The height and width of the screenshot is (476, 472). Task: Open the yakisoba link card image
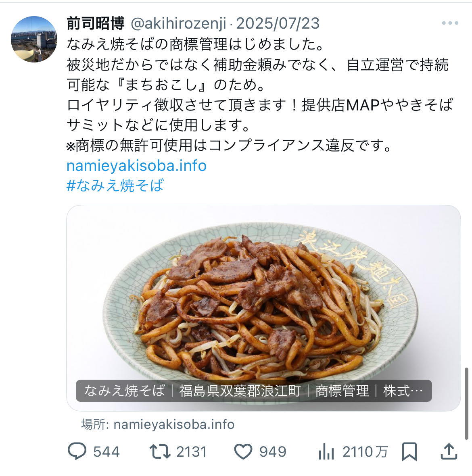point(263,308)
